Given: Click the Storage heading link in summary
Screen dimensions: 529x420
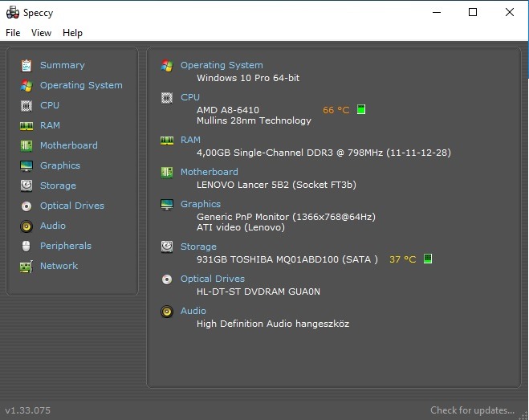Looking at the screenshot, I should point(198,247).
